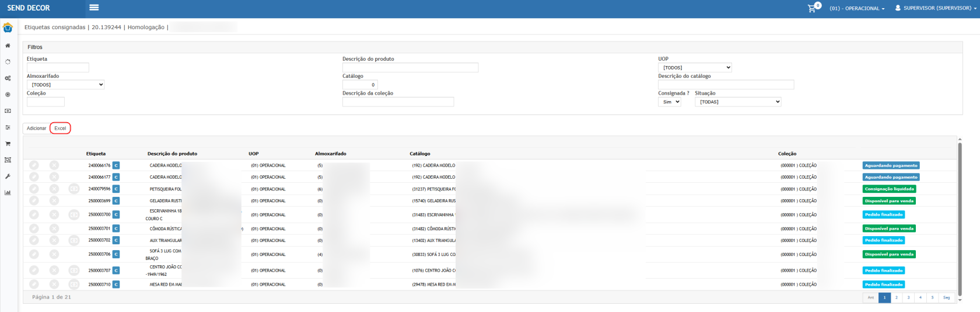
Task: Click the Catálogo column header
Action: pyautogui.click(x=420, y=154)
